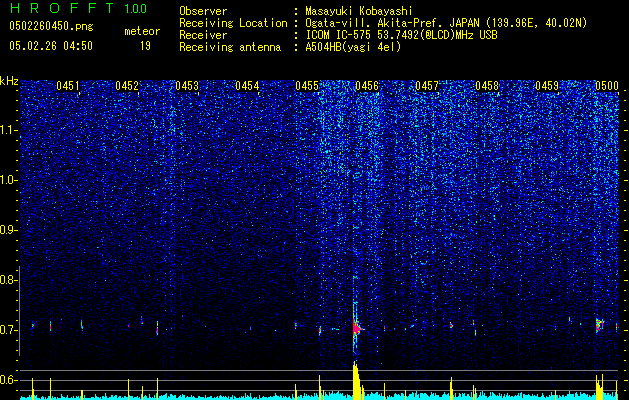Image resolution: width=629 pixels, height=400 pixels.
Task: Click the 0454 time marker
Action: coord(247,86)
